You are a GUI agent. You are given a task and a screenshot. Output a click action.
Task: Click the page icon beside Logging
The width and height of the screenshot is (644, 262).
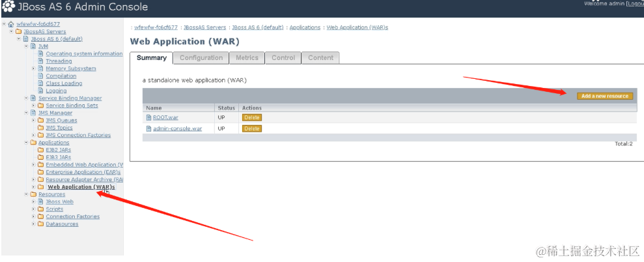[x=40, y=91]
